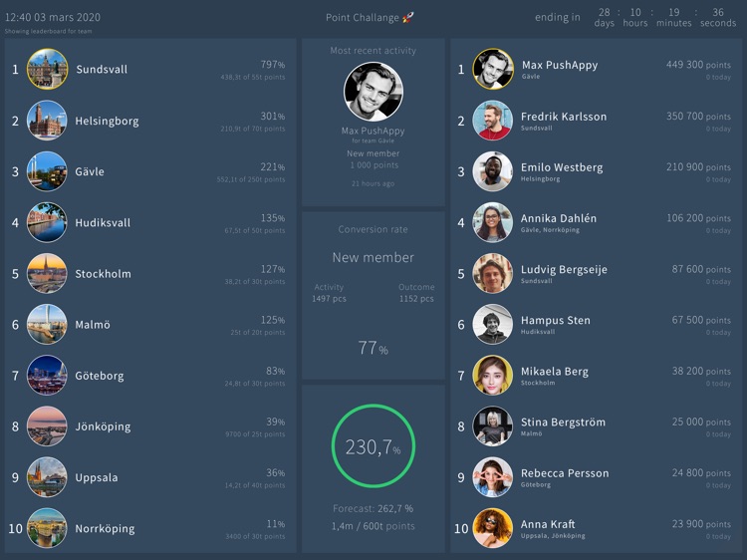
Task: Click the Norrköping team thumbnail
Action: click(x=47, y=528)
